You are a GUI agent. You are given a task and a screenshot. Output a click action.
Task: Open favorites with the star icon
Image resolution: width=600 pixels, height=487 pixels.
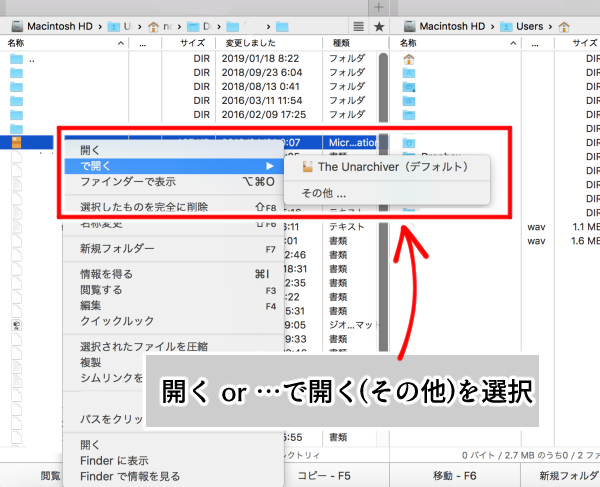(x=379, y=26)
